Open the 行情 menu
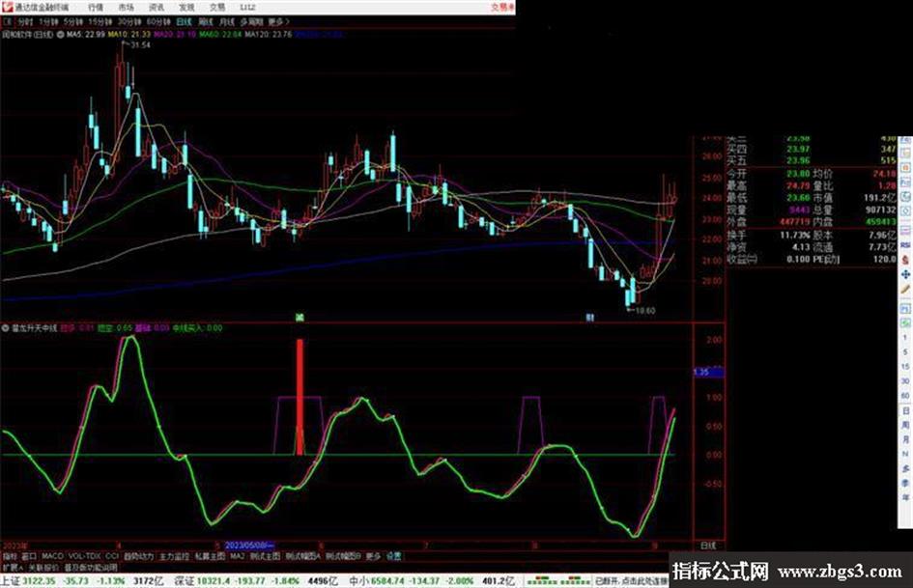913x588 pixels. click(x=96, y=8)
